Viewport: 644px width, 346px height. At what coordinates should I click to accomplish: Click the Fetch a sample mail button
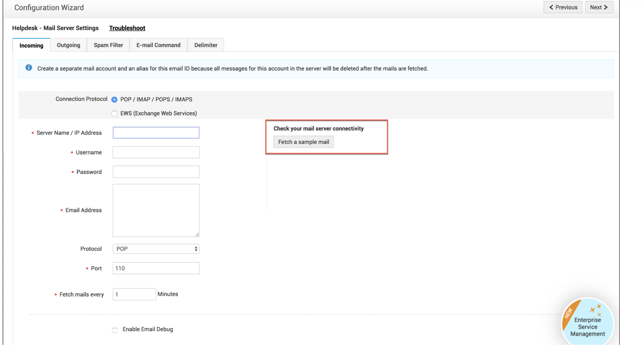[x=304, y=142]
